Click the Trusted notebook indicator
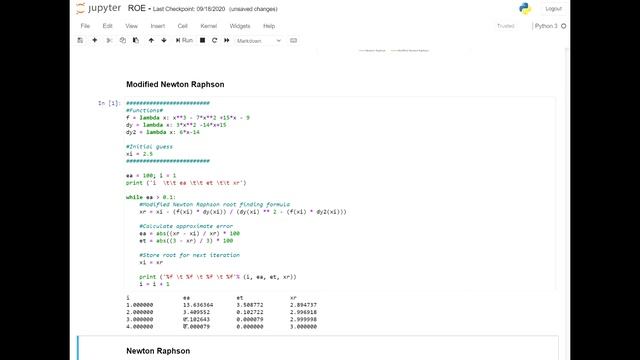Screen dimensions: 640x360 tap(505, 26)
